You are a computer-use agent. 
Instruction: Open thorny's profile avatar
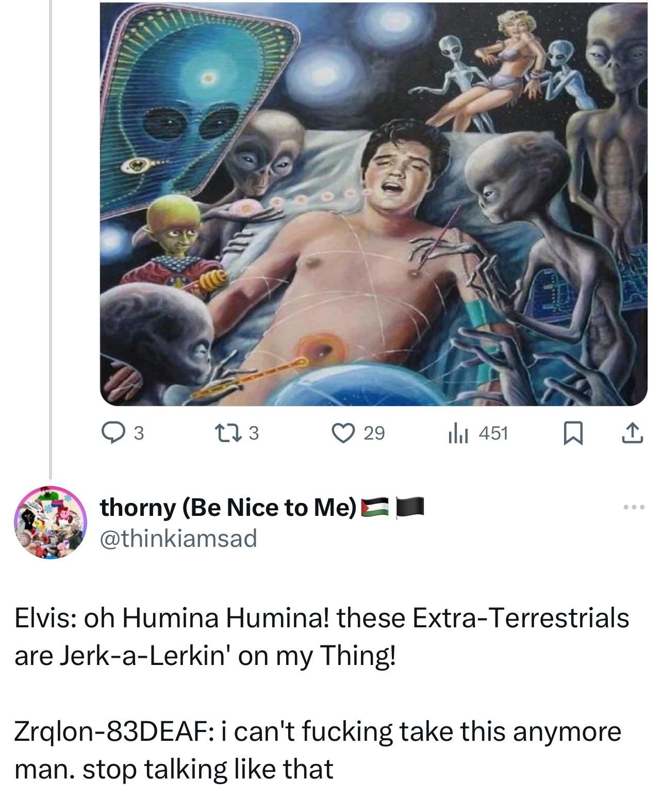pos(50,522)
